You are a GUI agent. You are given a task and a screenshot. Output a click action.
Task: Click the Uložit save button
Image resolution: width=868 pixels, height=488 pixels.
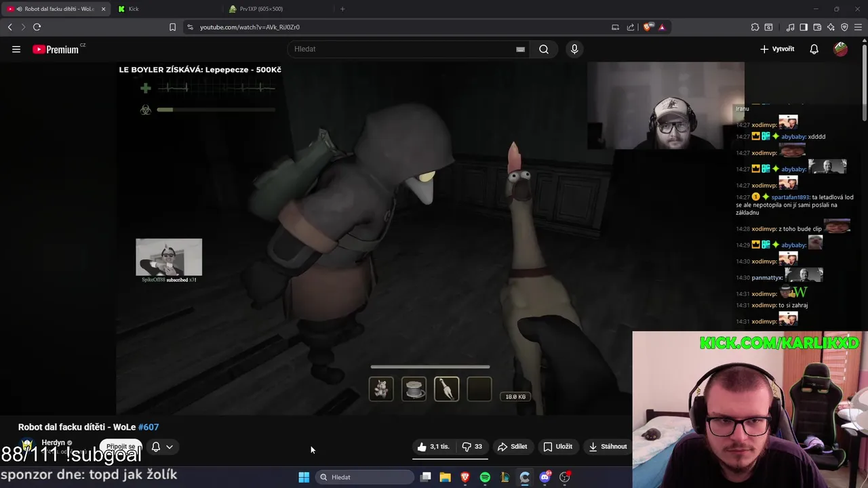pos(558,447)
